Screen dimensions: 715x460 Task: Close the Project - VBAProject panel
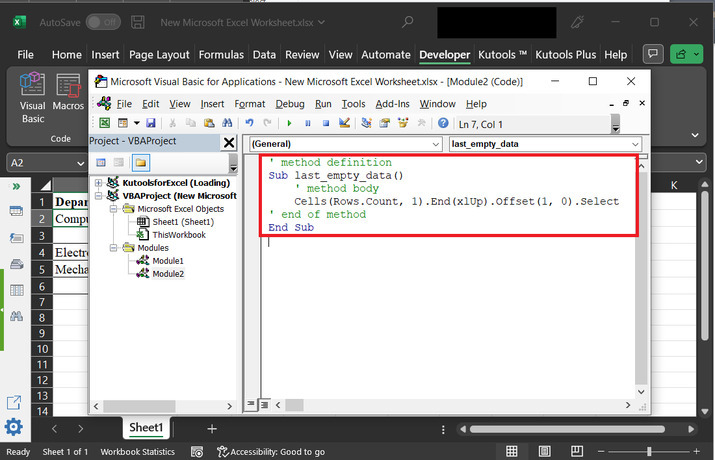(229, 143)
